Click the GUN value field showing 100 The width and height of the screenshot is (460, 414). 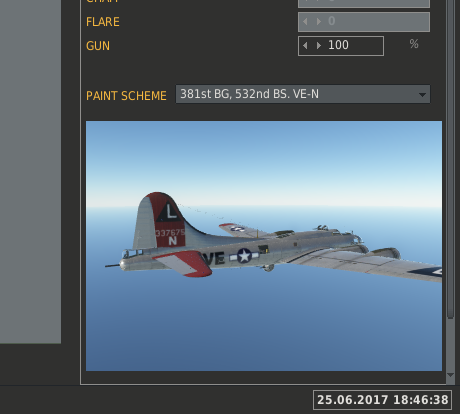(x=341, y=46)
